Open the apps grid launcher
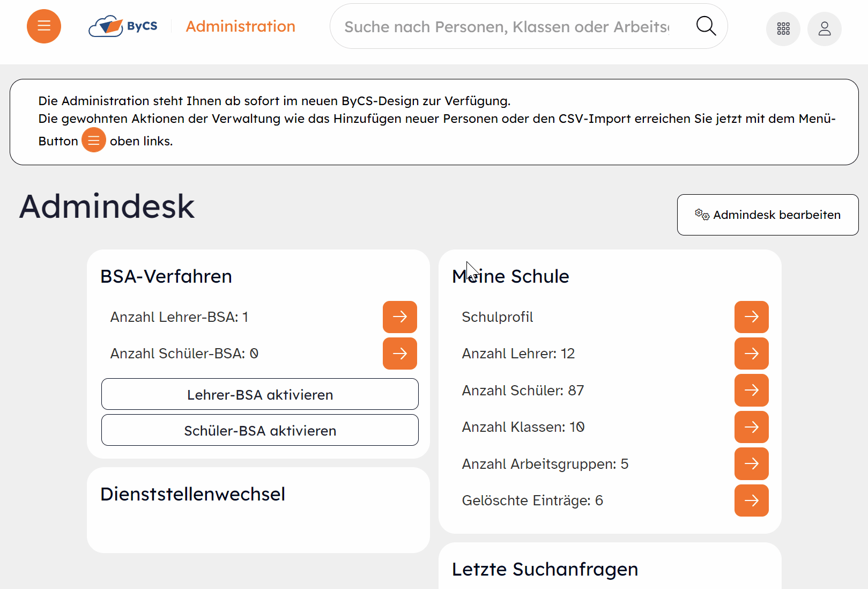 tap(783, 28)
